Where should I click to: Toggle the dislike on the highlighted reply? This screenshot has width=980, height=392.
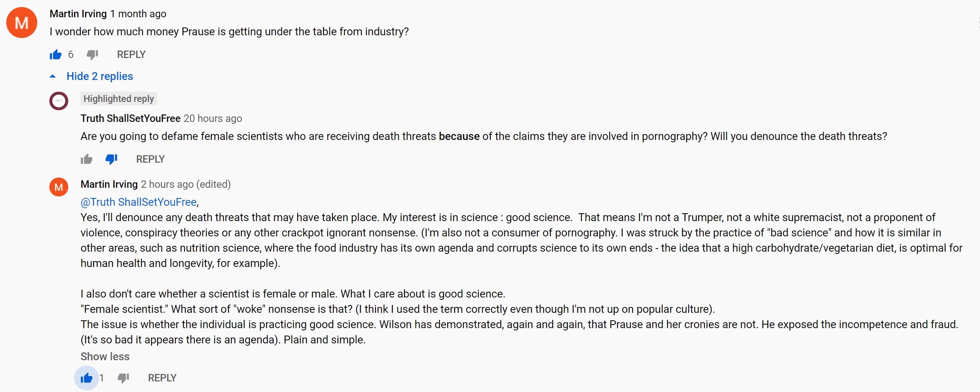click(111, 159)
